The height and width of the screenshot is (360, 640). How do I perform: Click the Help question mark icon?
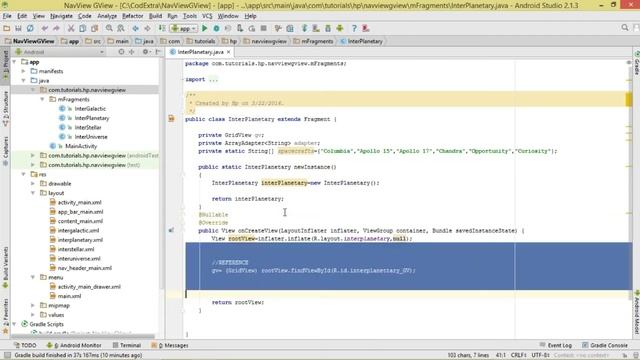[354, 28]
